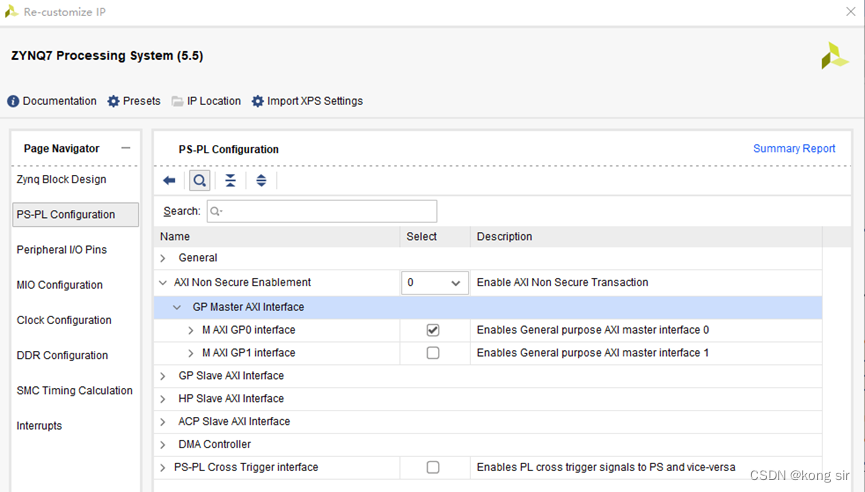This screenshot has height=492, width=865.
Task: Go to Peripheral I/O Pins page
Action: click(62, 250)
